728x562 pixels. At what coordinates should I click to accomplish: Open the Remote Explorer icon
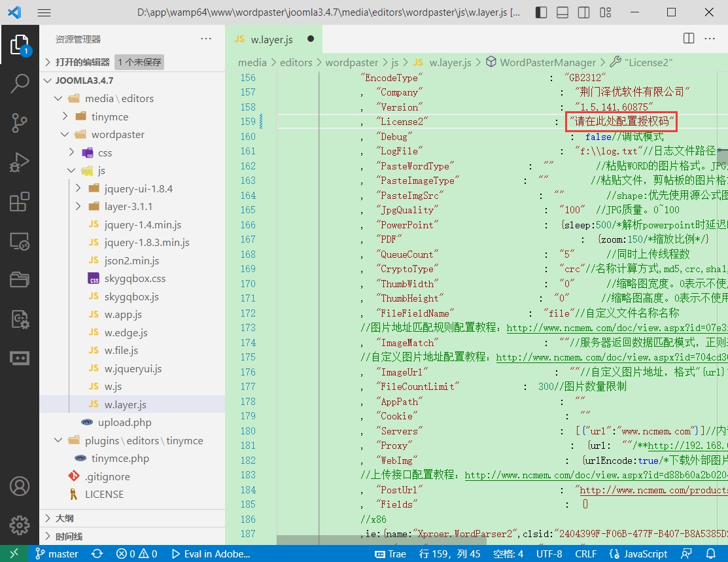coord(20,241)
